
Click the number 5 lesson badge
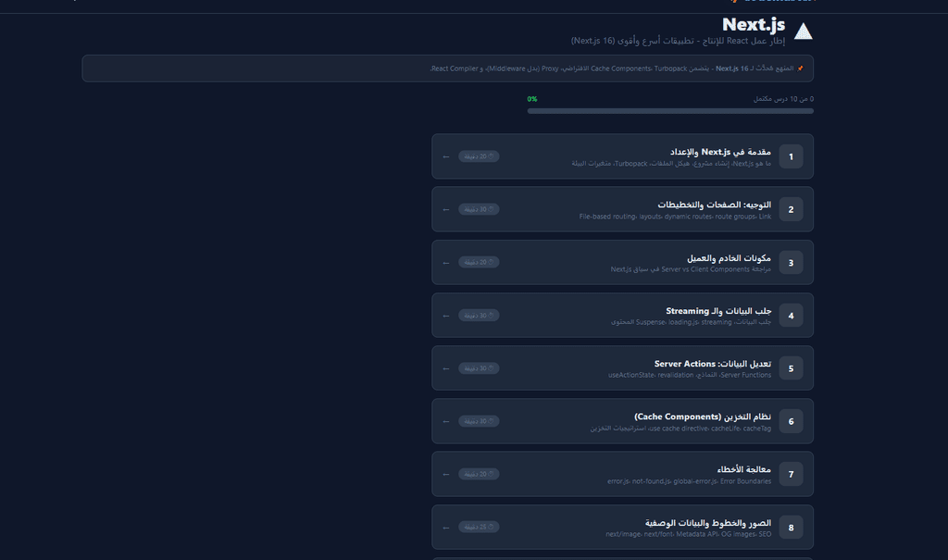coord(791,368)
